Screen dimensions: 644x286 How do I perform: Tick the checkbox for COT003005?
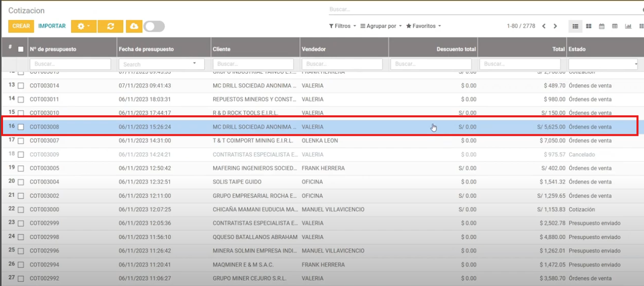tap(21, 168)
